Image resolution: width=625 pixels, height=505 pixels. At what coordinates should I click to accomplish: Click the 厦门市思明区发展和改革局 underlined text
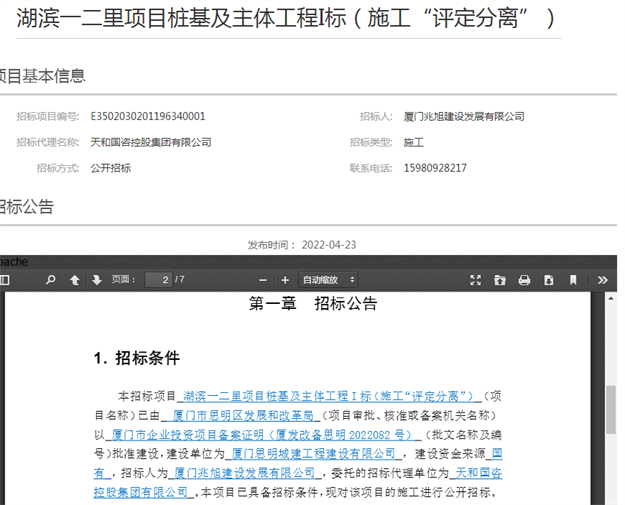click(x=244, y=415)
